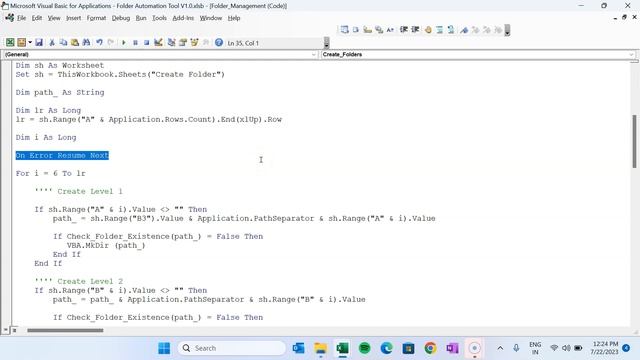This screenshot has width=640, height=360.
Task: Click the Cut scissors icon
Action: point(52,42)
